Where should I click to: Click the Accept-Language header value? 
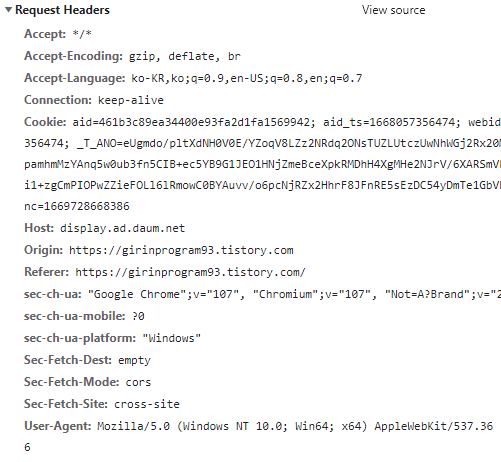tap(247, 78)
